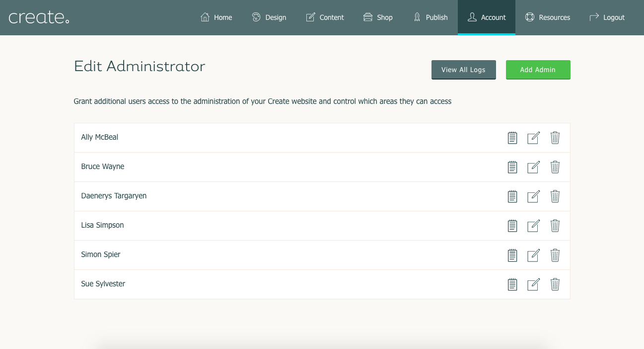Select the Simon Spier name
The height and width of the screenshot is (349, 644).
click(101, 255)
